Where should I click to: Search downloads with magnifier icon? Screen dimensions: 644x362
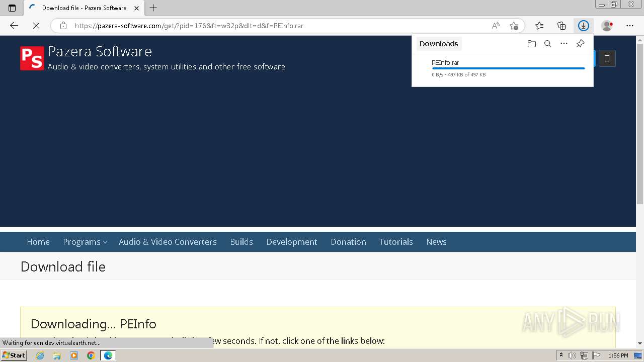548,44
